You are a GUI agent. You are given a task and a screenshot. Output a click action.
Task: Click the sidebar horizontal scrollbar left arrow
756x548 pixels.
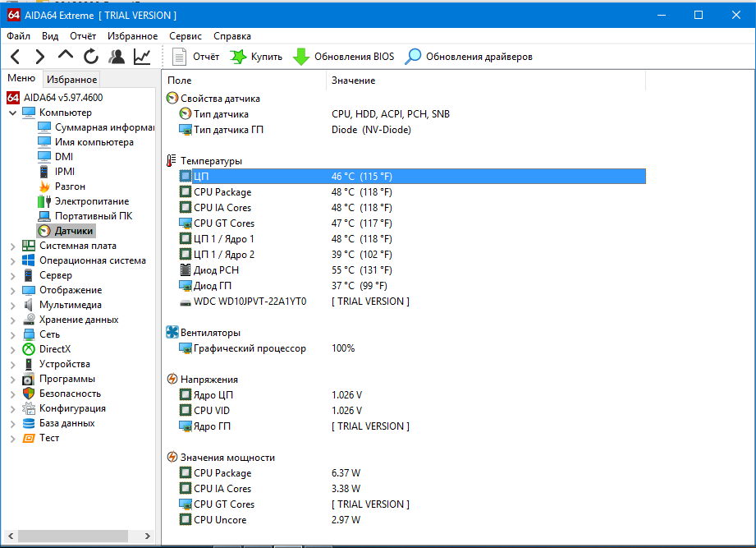[11, 536]
